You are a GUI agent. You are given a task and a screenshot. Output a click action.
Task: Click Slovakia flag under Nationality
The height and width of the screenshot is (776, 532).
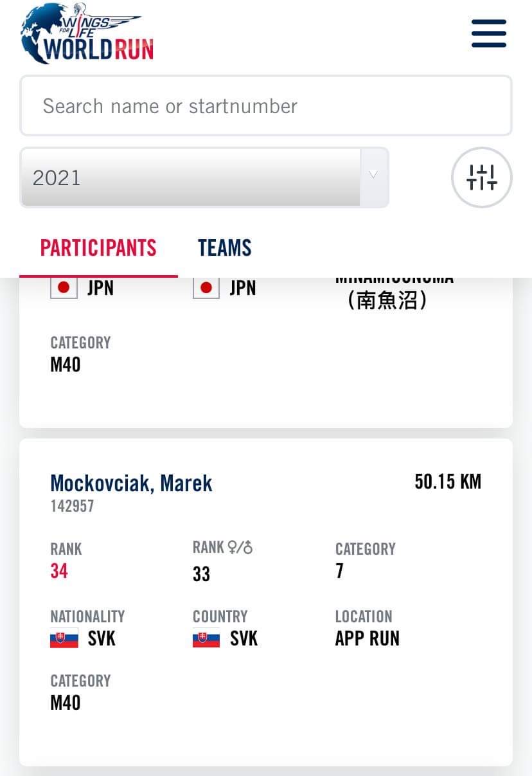[x=64, y=638]
